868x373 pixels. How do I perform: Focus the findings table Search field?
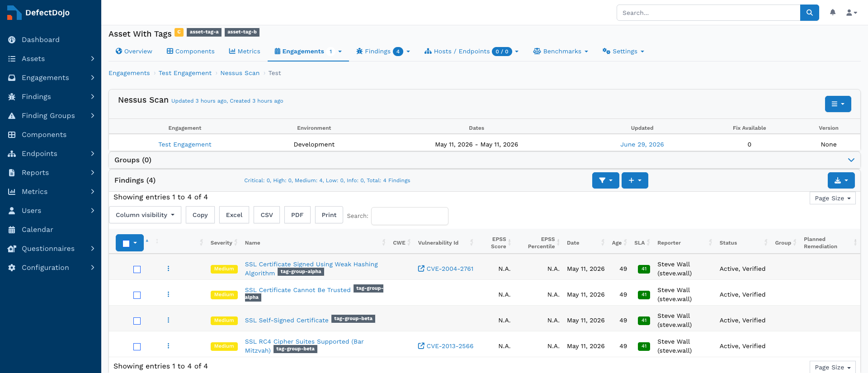410,216
